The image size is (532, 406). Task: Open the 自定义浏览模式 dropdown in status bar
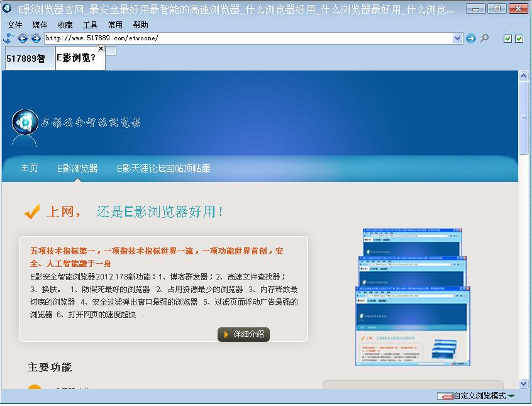pos(511,396)
